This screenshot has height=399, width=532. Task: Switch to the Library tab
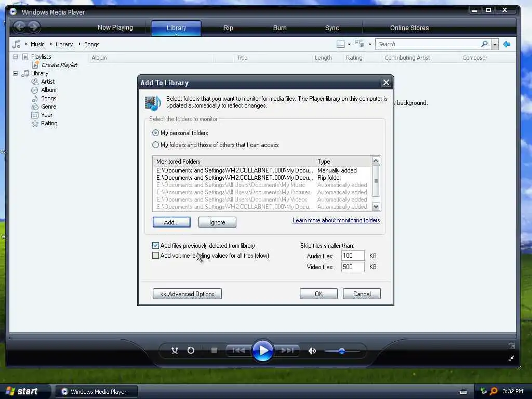176,28
